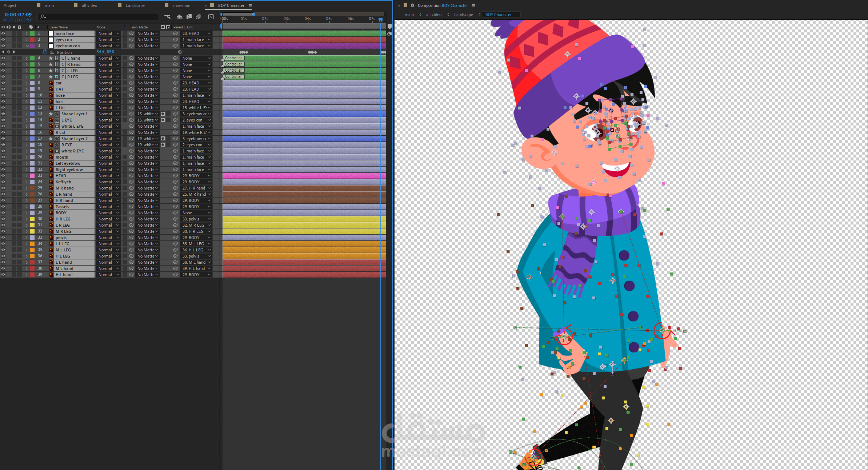Jump to next Position keyframe arrow
This screenshot has height=470, width=868.
tap(14, 52)
